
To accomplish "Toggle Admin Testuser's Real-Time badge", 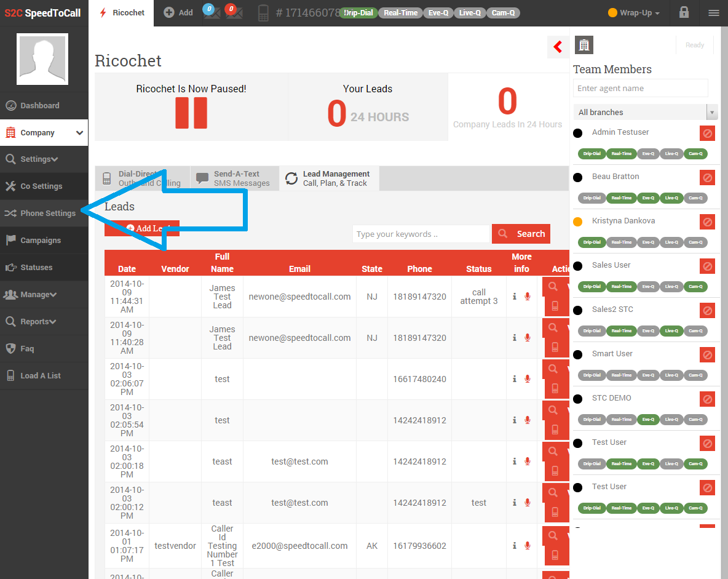I will (x=621, y=154).
